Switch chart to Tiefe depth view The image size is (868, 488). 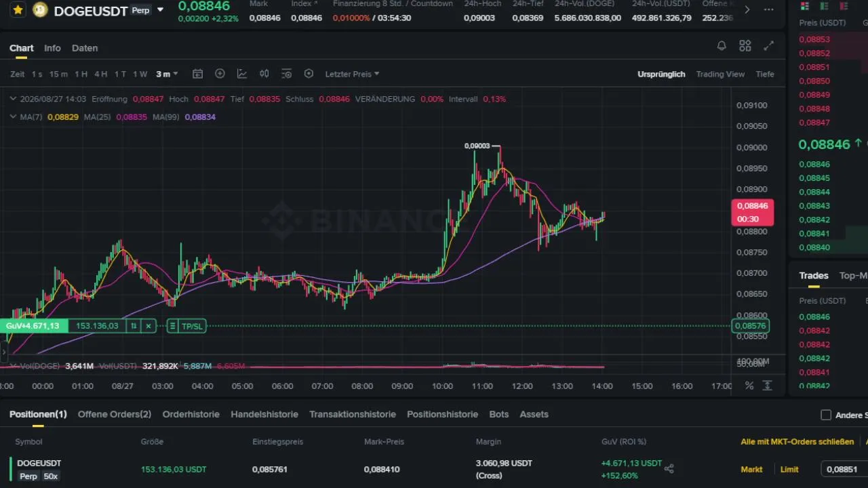pos(765,74)
